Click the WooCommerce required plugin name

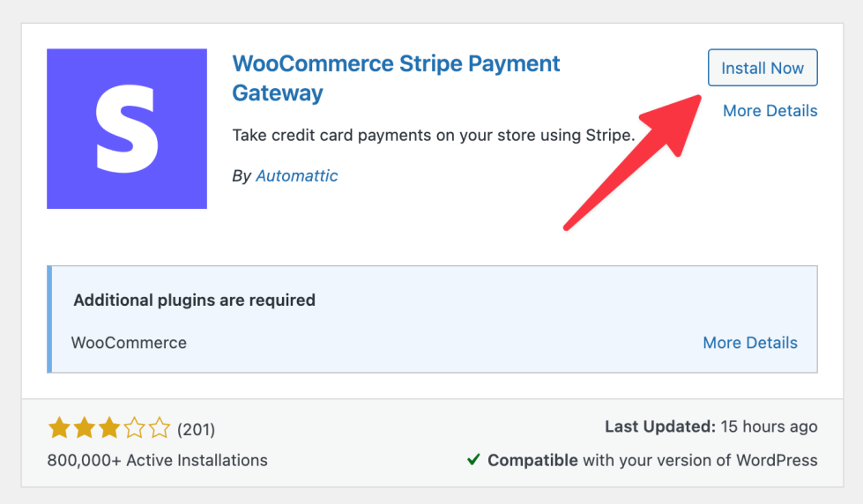click(129, 343)
